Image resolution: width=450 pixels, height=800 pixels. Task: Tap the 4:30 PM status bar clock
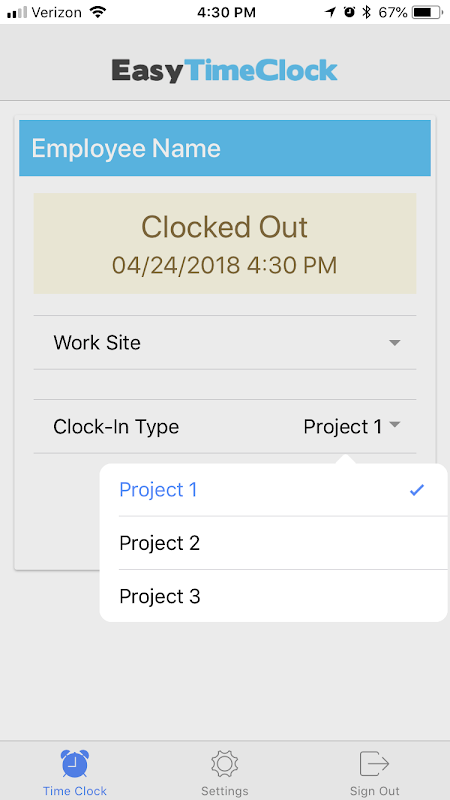[226, 13]
